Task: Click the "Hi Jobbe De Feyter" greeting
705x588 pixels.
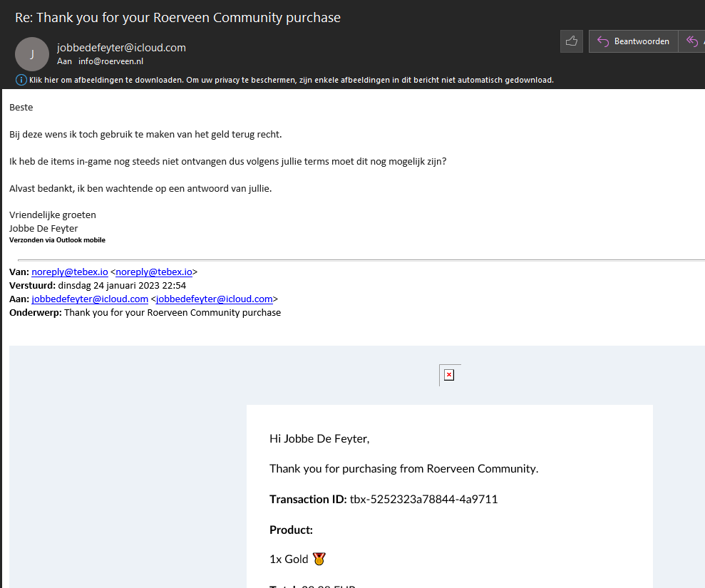Action: (x=319, y=438)
